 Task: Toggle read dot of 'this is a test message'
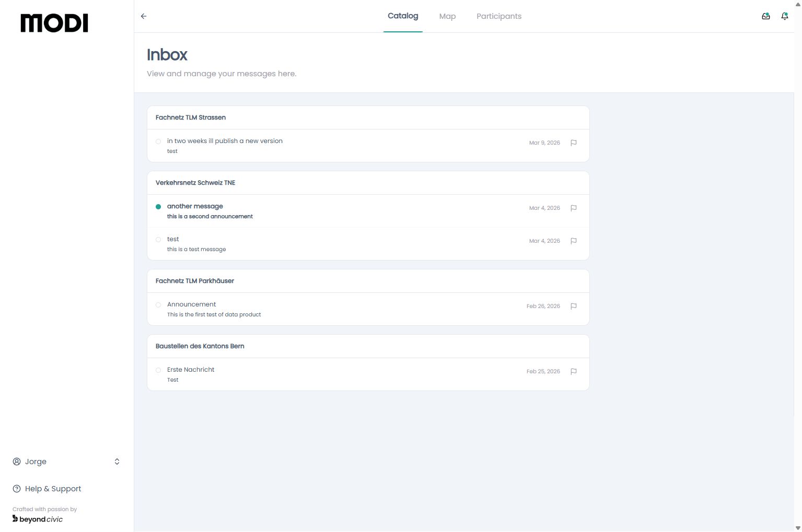point(158,240)
